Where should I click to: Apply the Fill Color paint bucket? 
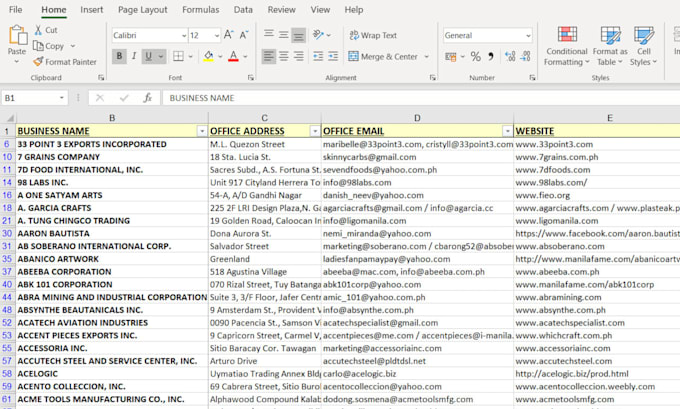pyautogui.click(x=209, y=56)
